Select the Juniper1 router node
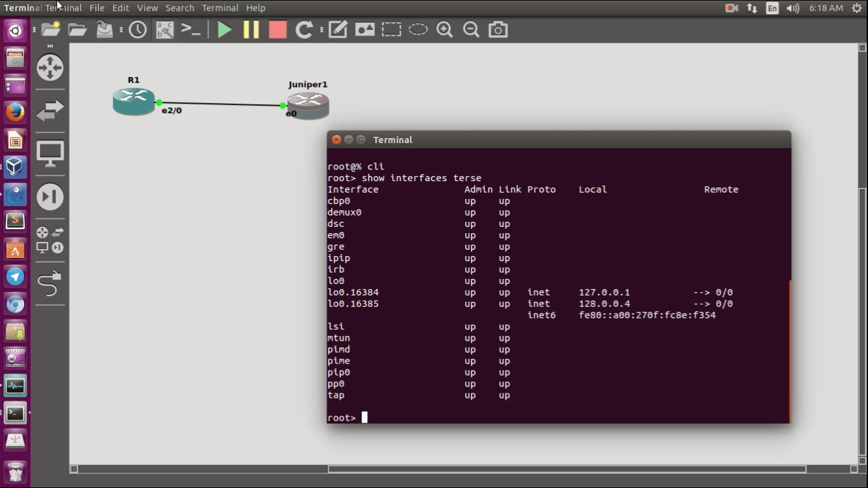This screenshot has width=868, height=488. [x=308, y=105]
